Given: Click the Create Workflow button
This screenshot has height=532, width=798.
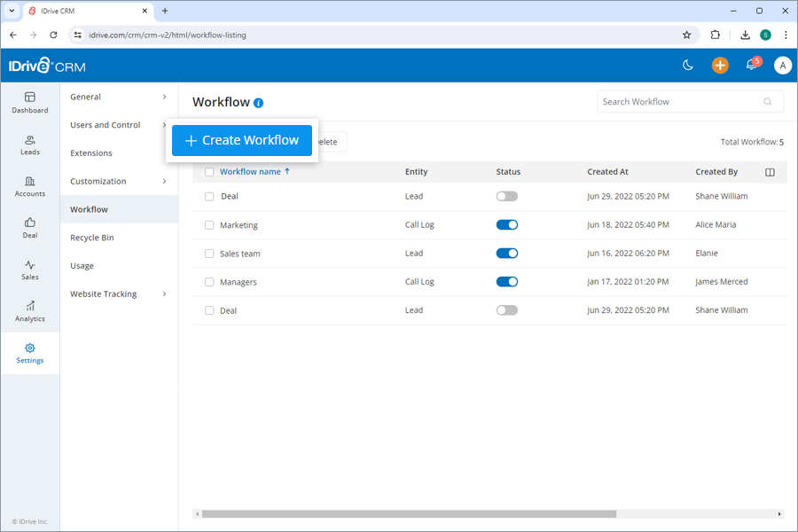Looking at the screenshot, I should 241,140.
